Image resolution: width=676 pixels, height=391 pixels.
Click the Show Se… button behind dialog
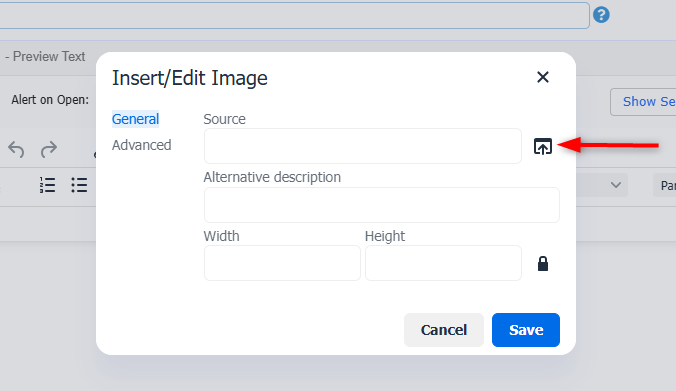tap(643, 102)
